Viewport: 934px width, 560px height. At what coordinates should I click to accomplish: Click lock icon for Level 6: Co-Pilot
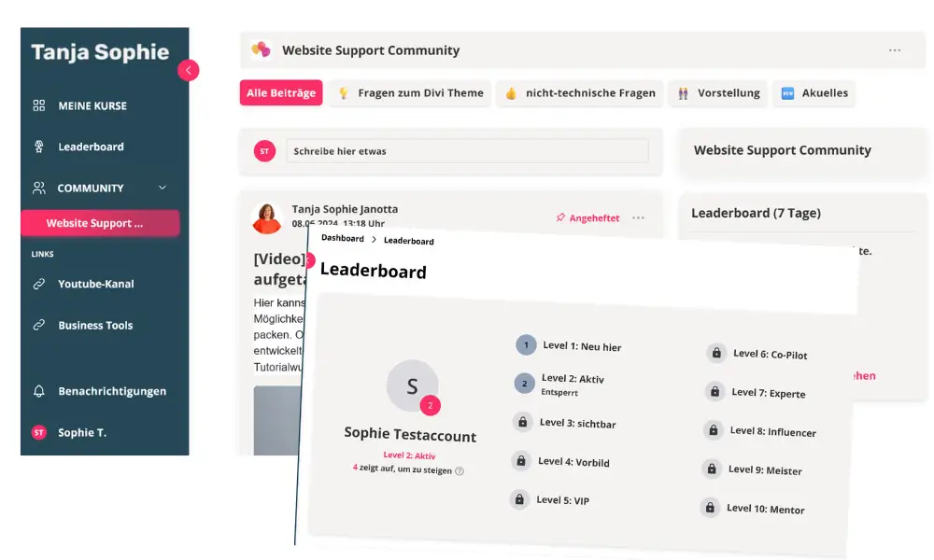click(x=716, y=353)
